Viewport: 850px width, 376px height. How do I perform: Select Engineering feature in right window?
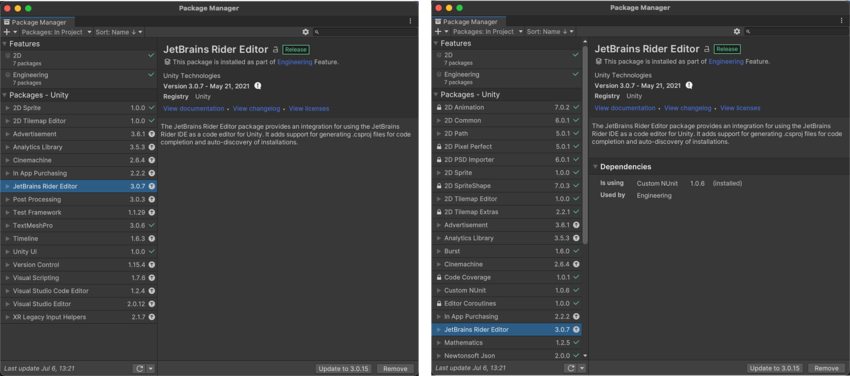[x=507, y=78]
